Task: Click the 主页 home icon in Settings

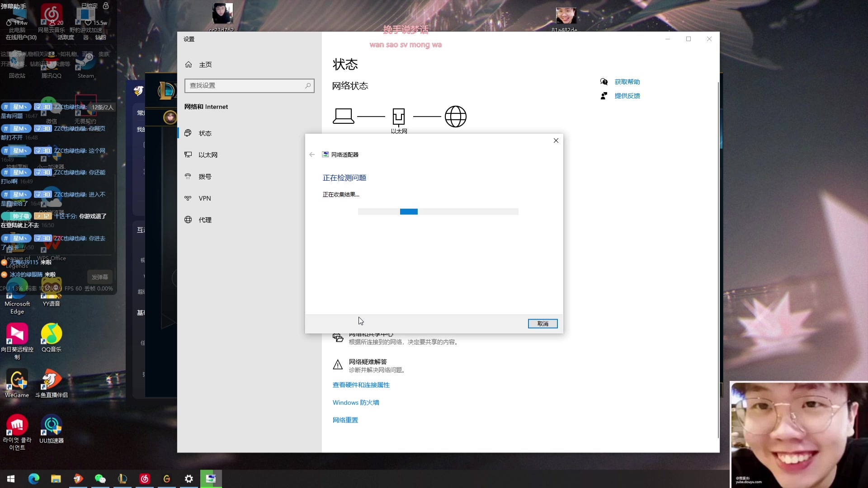Action: click(189, 65)
